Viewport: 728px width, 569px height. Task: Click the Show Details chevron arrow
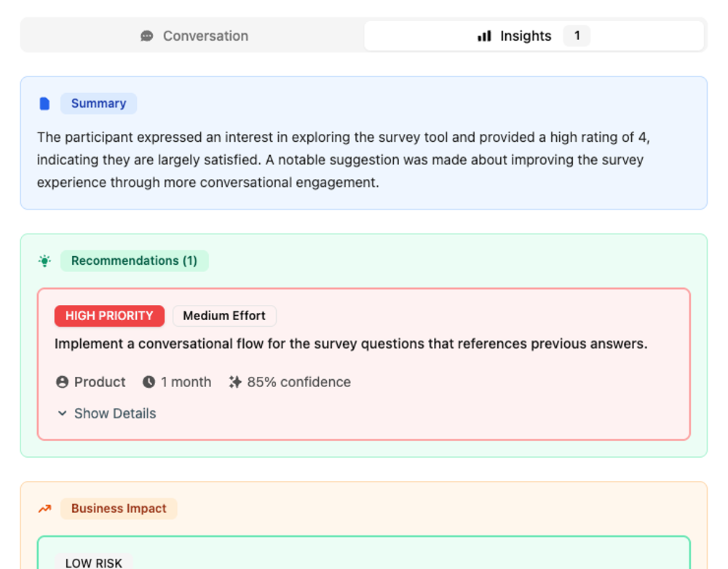(x=63, y=413)
